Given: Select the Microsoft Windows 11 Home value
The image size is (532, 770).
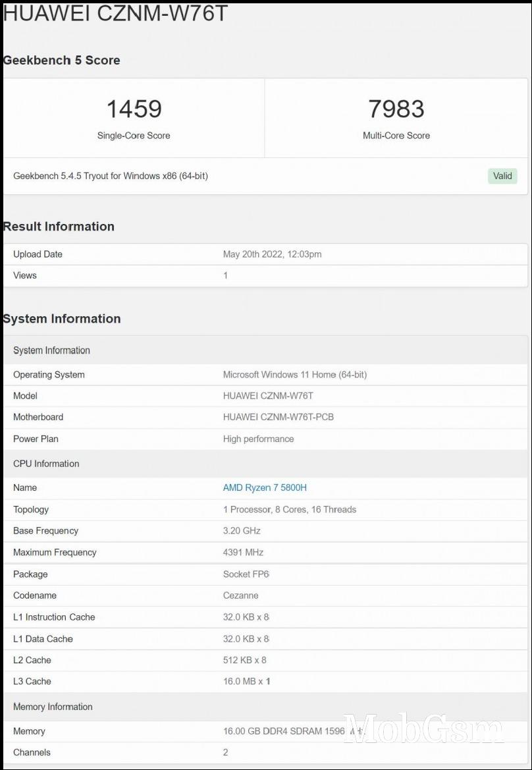Looking at the screenshot, I should click(295, 375).
